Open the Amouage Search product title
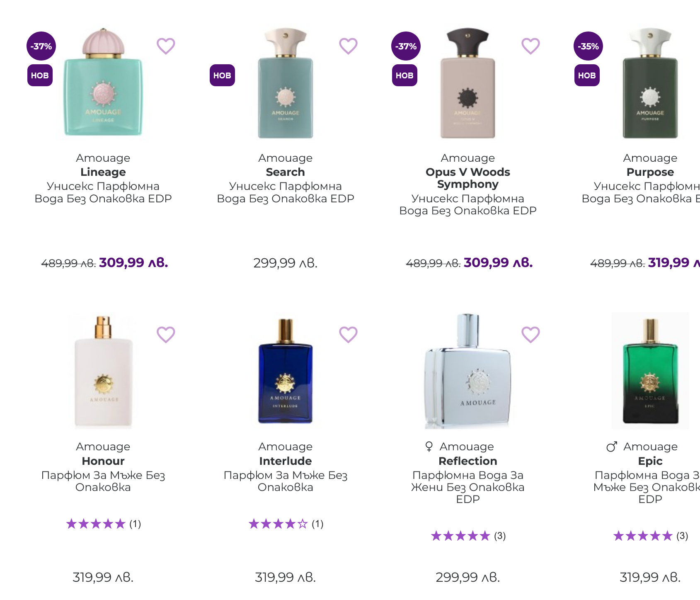Viewport: 700px width, 600px height. [x=285, y=172]
